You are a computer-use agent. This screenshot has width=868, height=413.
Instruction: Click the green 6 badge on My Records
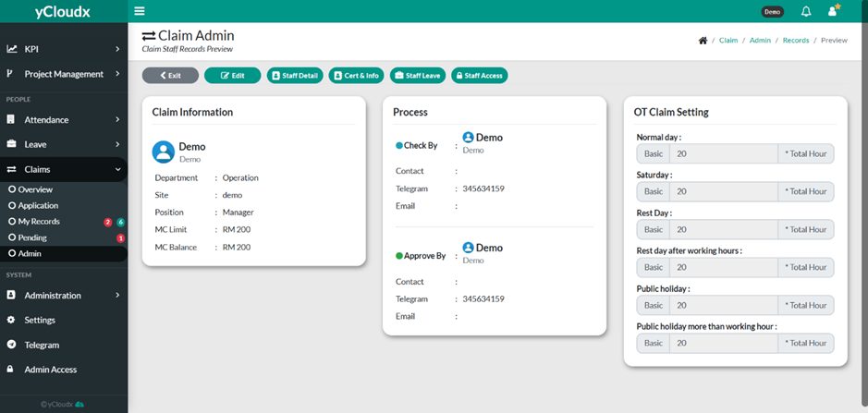(121, 222)
